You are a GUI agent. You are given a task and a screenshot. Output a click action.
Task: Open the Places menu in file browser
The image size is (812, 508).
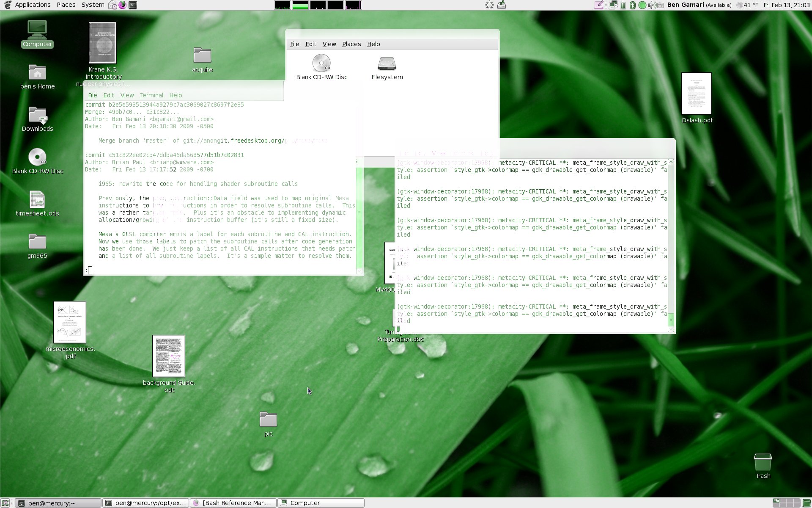[x=351, y=44]
